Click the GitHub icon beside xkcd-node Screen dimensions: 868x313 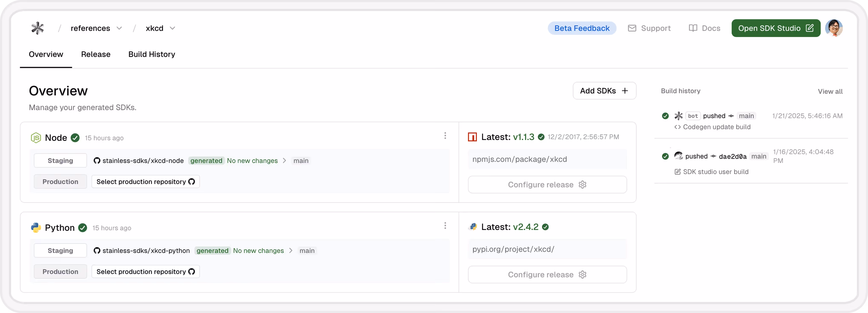97,161
